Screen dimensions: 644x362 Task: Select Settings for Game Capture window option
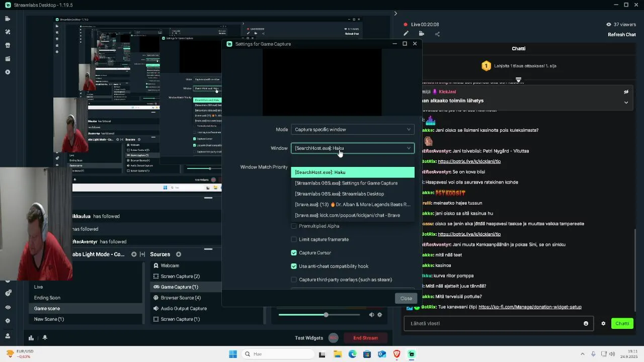coord(353,183)
